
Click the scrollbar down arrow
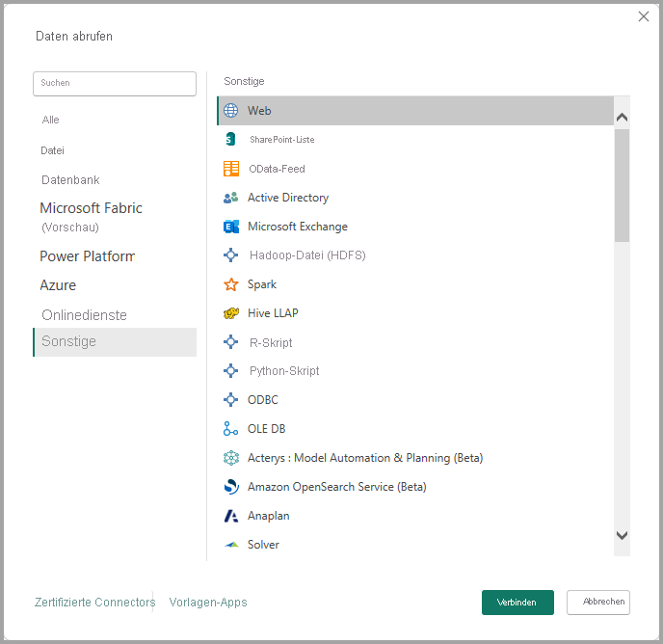pos(622,535)
